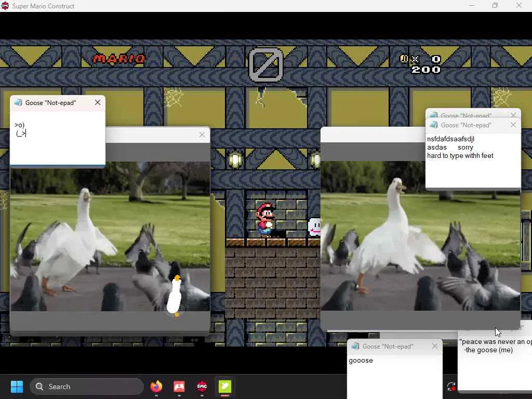Click the notepad icon in the '>o)' window title

18,102
